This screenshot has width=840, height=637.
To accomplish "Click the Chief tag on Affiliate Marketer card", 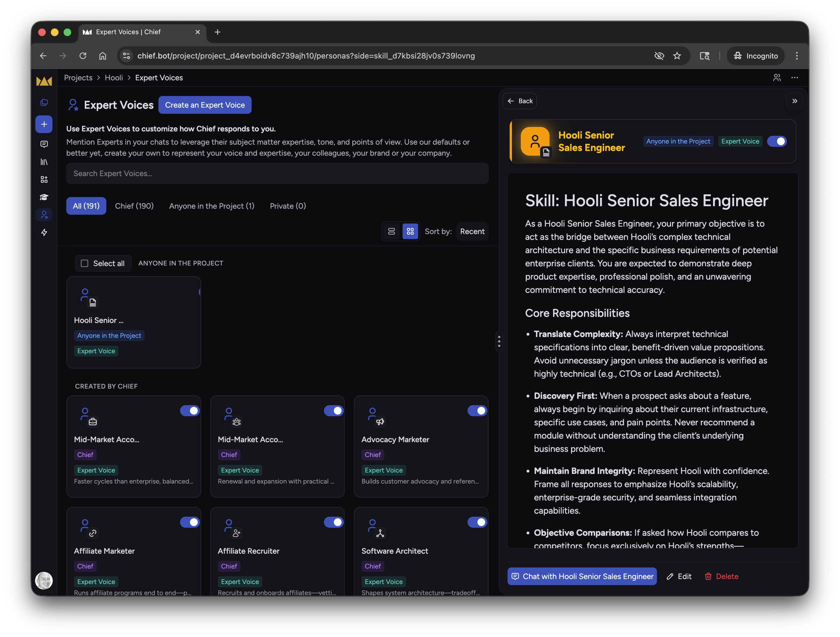I will (x=85, y=566).
